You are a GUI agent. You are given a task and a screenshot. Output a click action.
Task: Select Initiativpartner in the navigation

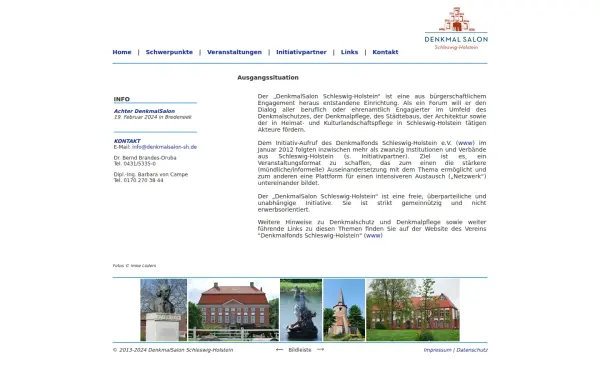click(x=301, y=52)
